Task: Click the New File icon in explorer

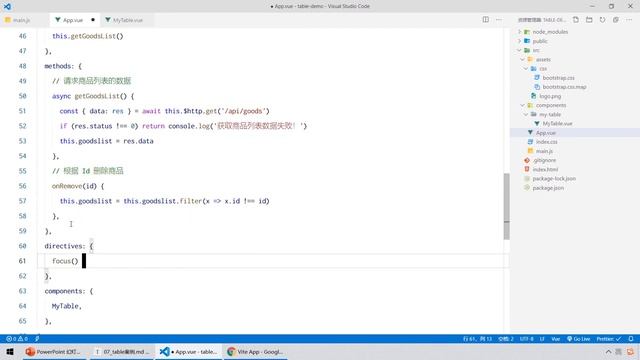Action: 576,20
